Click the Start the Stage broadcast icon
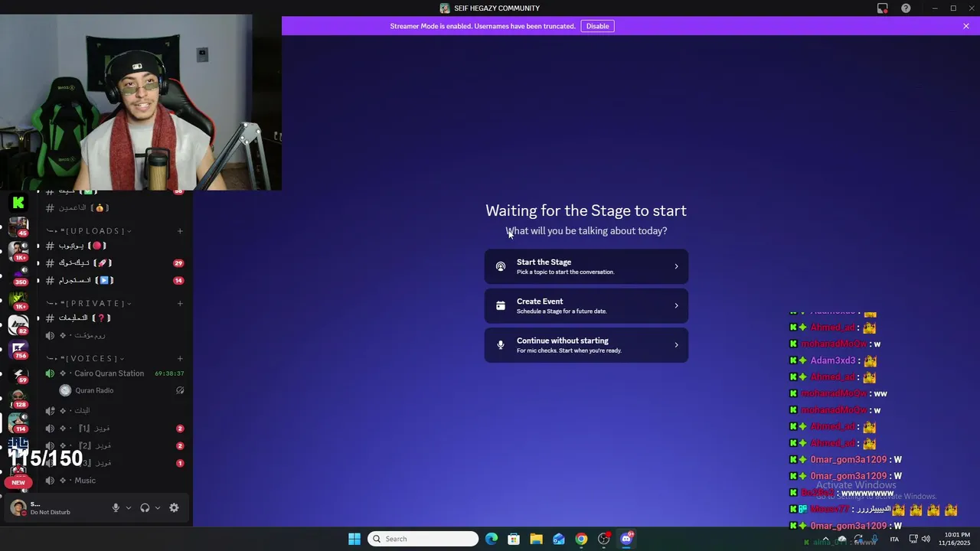Viewport: 980px width, 551px height. click(501, 266)
